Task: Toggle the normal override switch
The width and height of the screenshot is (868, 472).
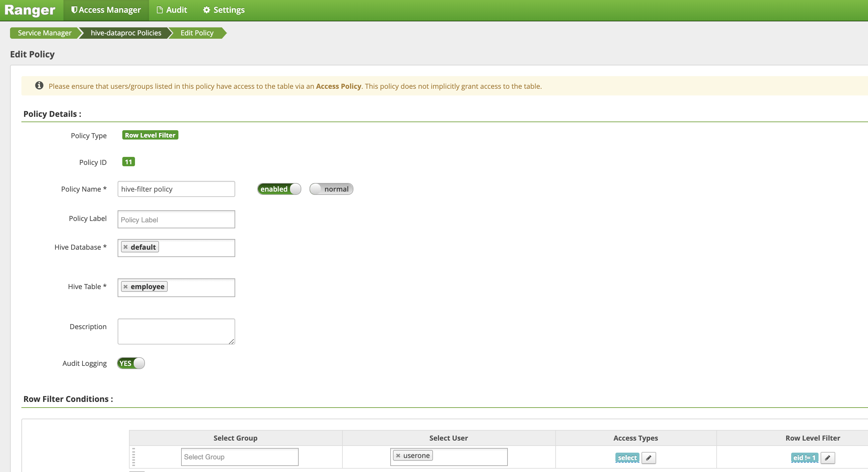Action: pyautogui.click(x=331, y=189)
